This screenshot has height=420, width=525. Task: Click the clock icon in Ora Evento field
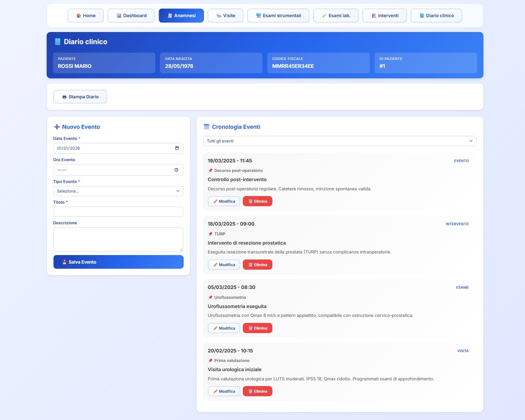tap(176, 170)
